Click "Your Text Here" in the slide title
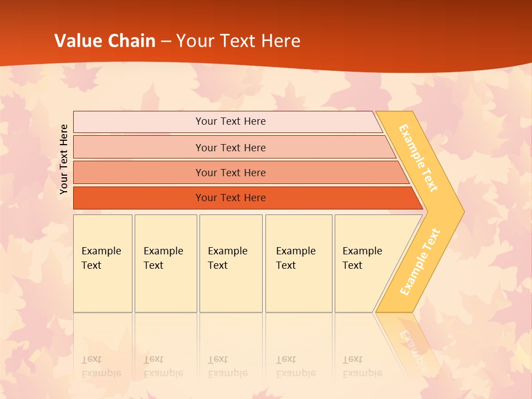The height and width of the screenshot is (399, 532). coord(238,40)
